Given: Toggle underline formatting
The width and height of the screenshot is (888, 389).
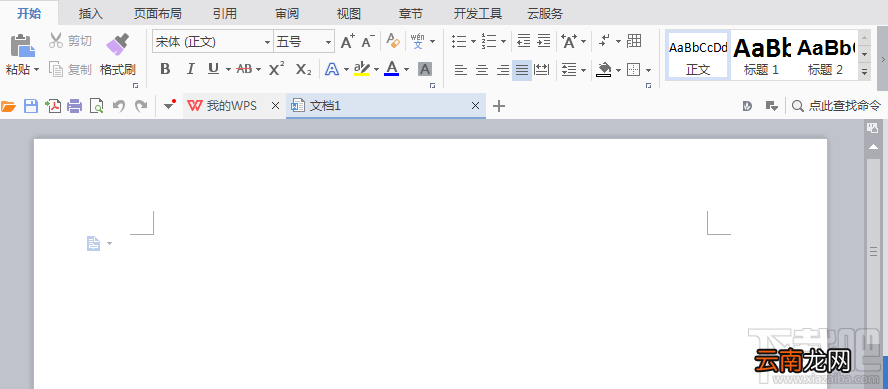Looking at the screenshot, I should tap(213, 69).
